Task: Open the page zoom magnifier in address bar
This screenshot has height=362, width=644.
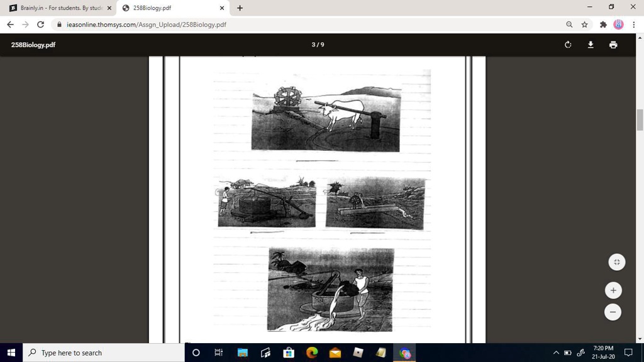Action: click(569, 25)
